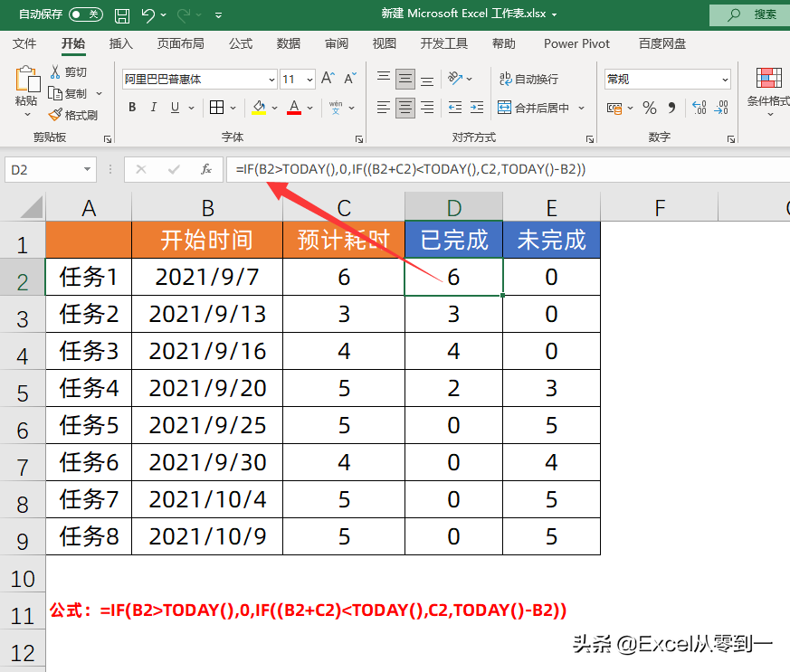Click the red Font Color button
This screenshot has height=672, width=790.
294,108
